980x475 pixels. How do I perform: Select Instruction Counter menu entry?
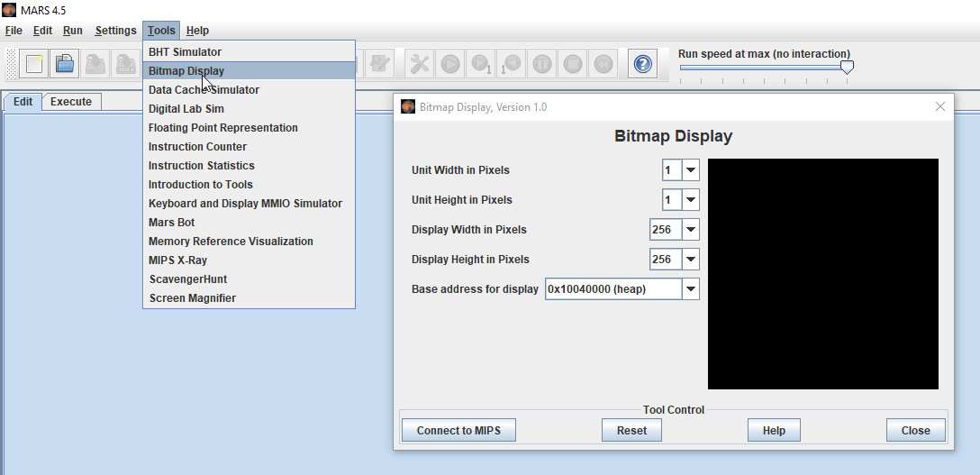pos(249,147)
